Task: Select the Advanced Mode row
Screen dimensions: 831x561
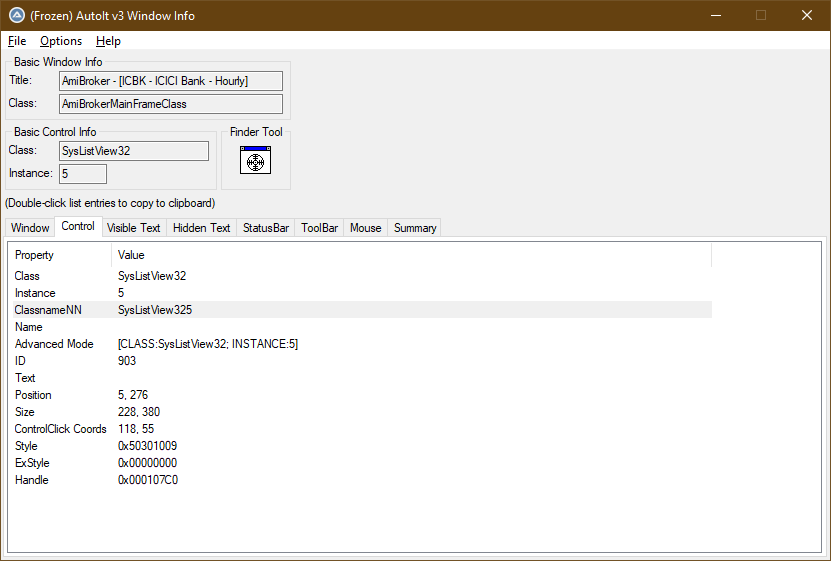Action: (362, 344)
